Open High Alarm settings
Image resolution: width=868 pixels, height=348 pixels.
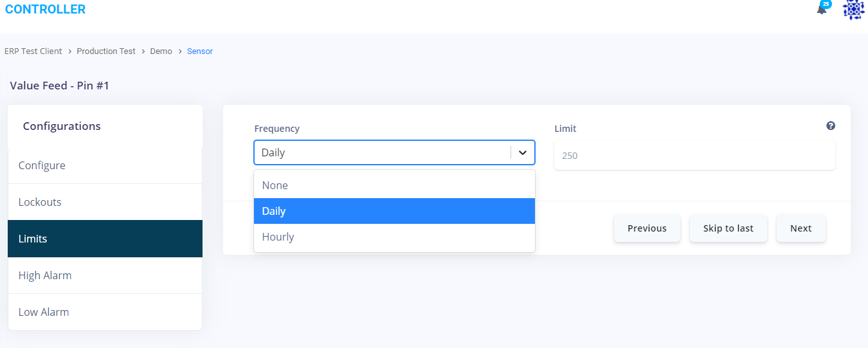point(45,275)
